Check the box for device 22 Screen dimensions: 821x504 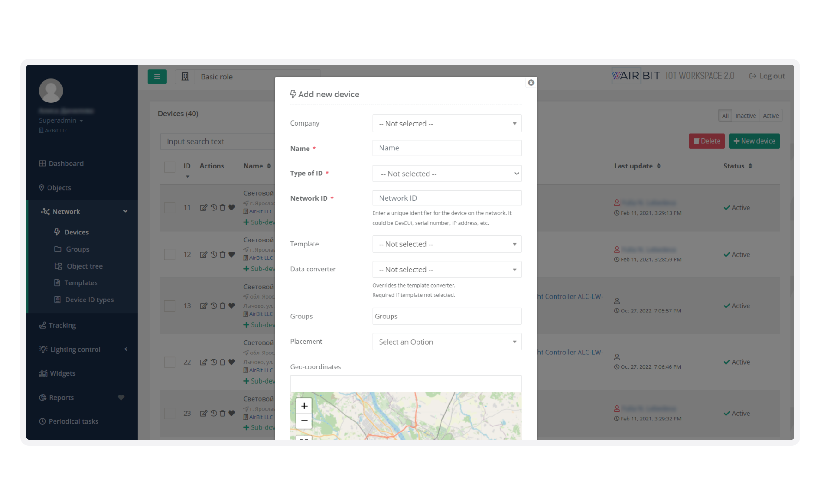coord(170,362)
